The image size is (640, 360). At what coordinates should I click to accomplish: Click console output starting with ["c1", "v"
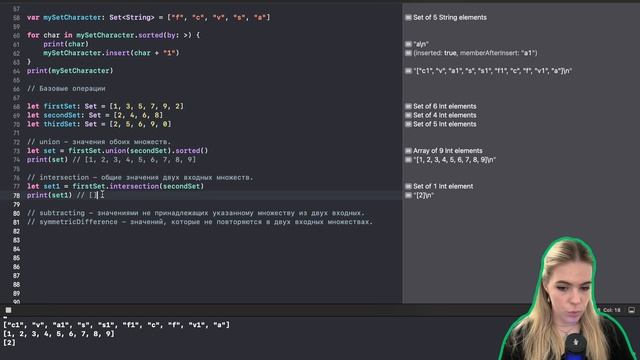point(116,325)
